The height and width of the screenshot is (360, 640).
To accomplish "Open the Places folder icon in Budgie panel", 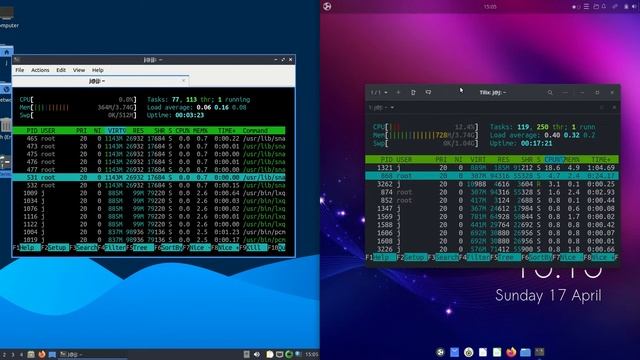I will [x=596, y=7].
